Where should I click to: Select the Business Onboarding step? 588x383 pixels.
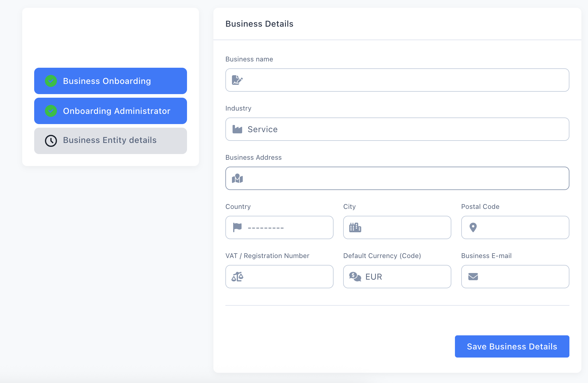click(x=110, y=81)
